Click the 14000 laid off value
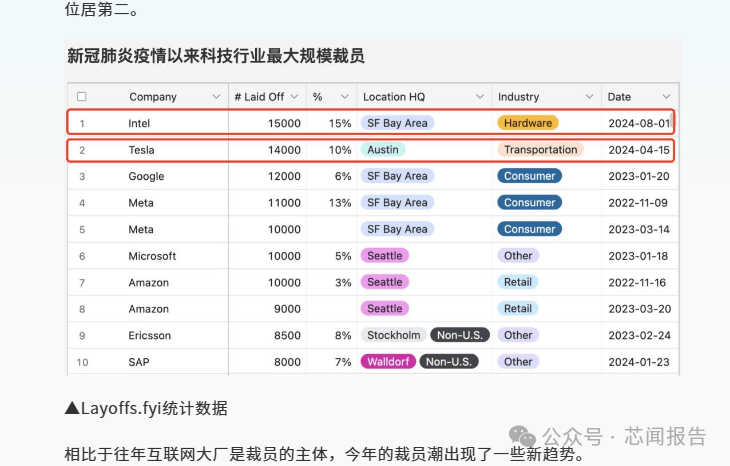 pyautogui.click(x=284, y=150)
